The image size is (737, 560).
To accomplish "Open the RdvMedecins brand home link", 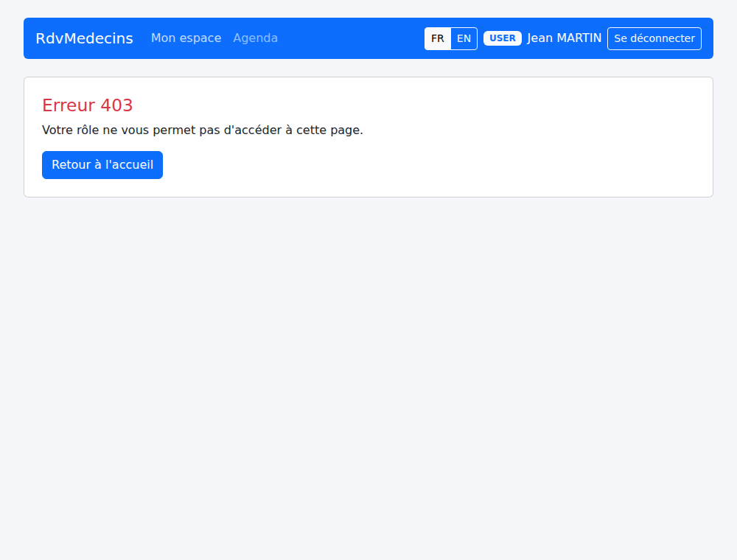I will point(84,38).
